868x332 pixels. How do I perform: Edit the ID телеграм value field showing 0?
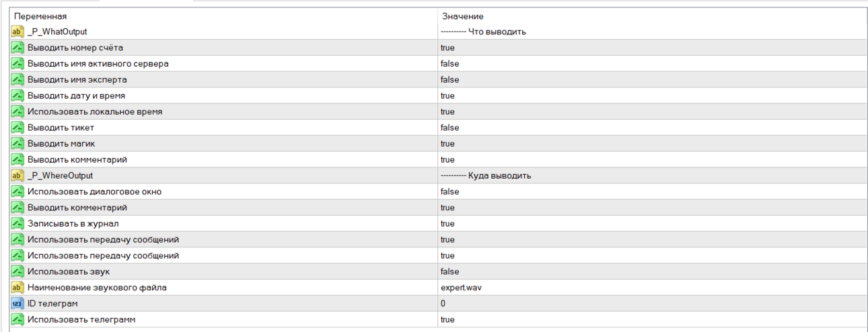click(652, 304)
